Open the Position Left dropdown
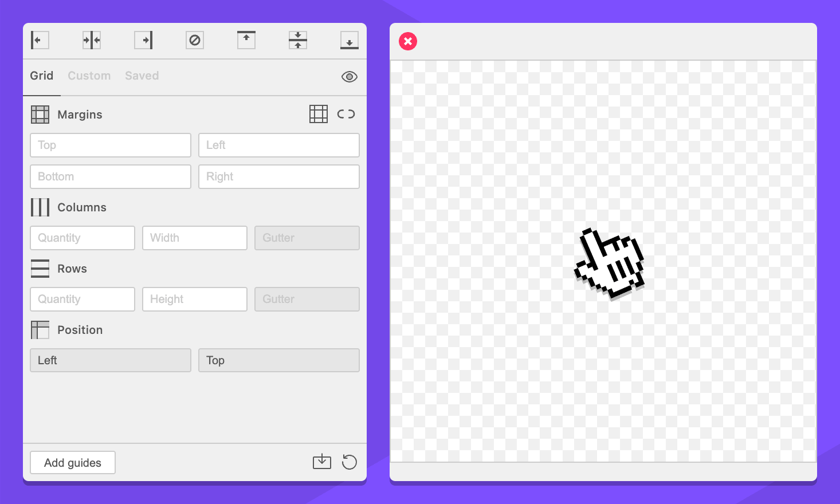 point(111,360)
